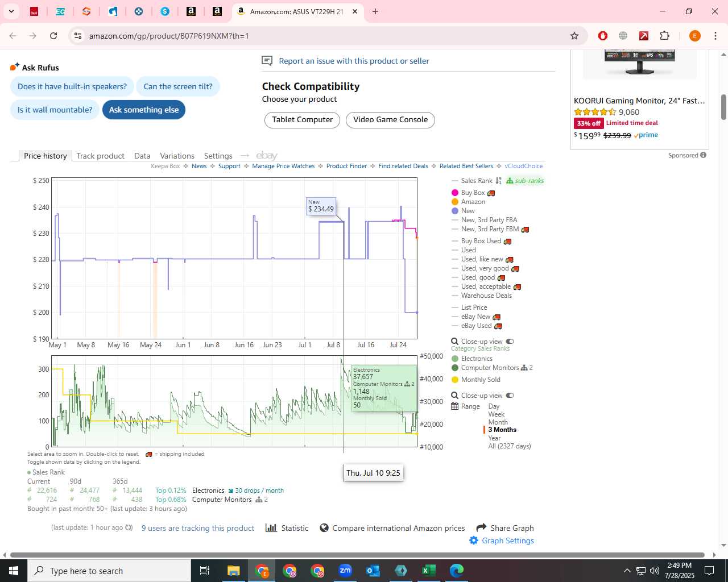Viewport: 728px width, 582px height.
Task: Select the Week range option
Action: [496, 414]
